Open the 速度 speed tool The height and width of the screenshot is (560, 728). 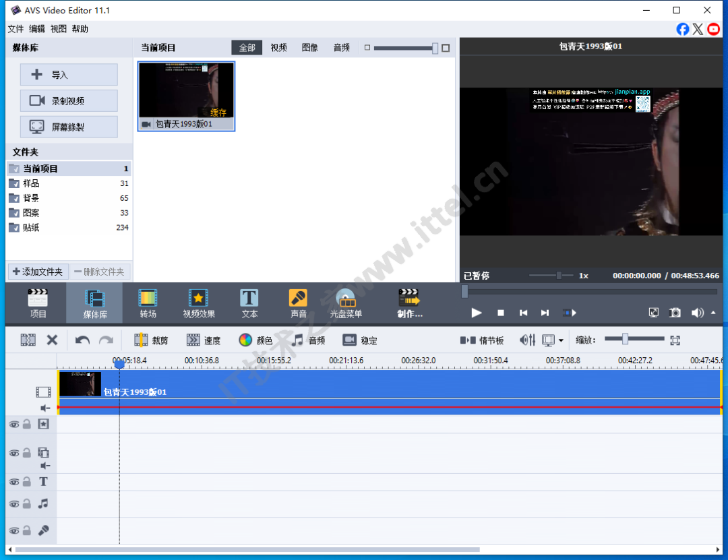click(204, 340)
